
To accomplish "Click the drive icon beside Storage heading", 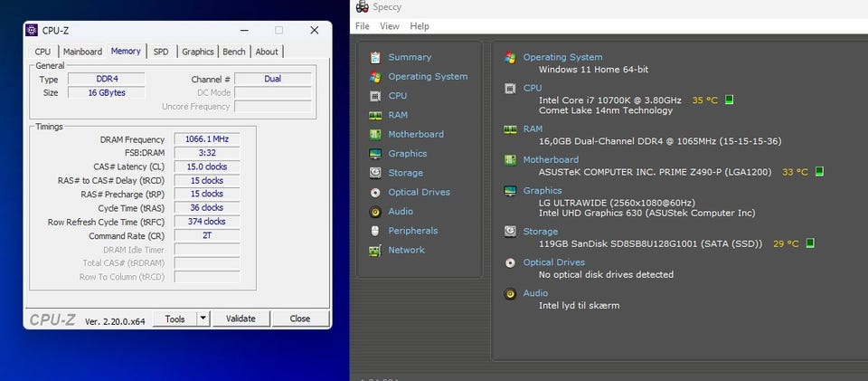I will pyautogui.click(x=510, y=232).
